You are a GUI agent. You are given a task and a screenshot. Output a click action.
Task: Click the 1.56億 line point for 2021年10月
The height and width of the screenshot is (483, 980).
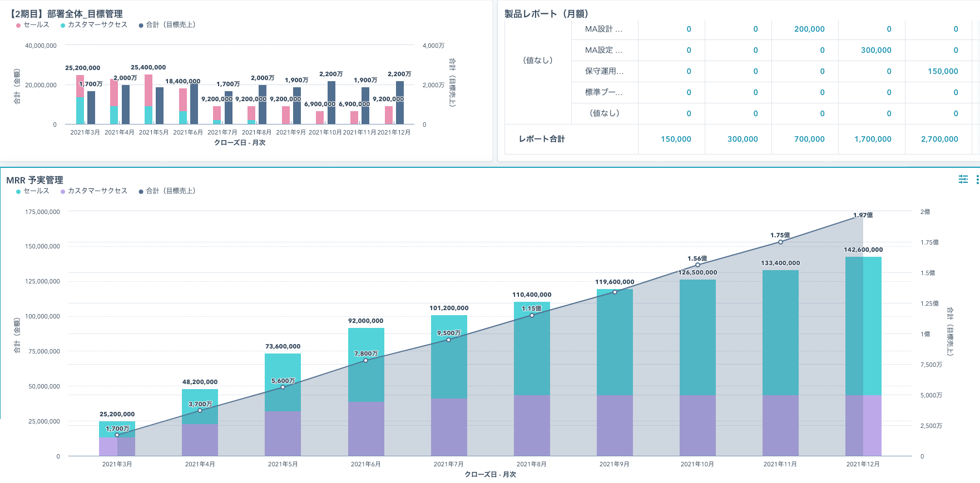[697, 265]
